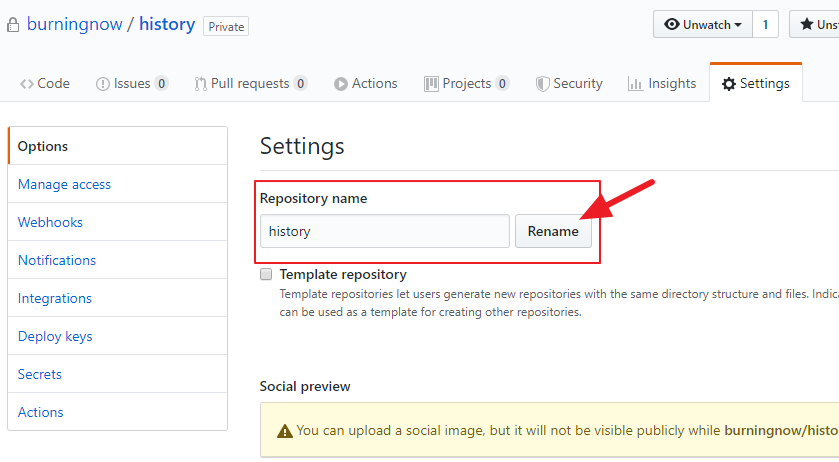Select Options in the settings sidebar
839x462 pixels.
(x=118, y=146)
